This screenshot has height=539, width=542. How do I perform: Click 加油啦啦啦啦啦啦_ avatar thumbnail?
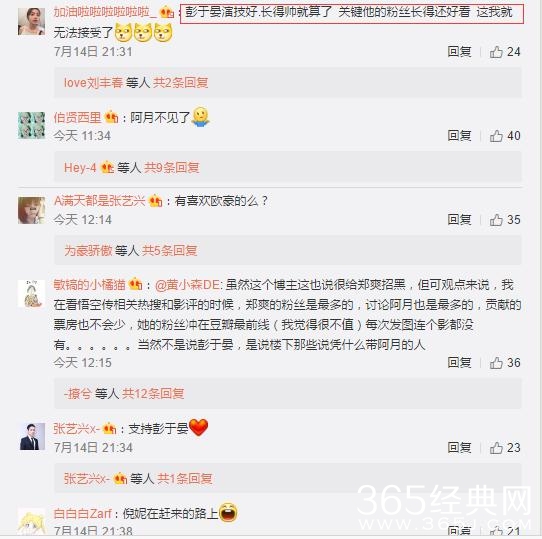pyautogui.click(x=31, y=21)
